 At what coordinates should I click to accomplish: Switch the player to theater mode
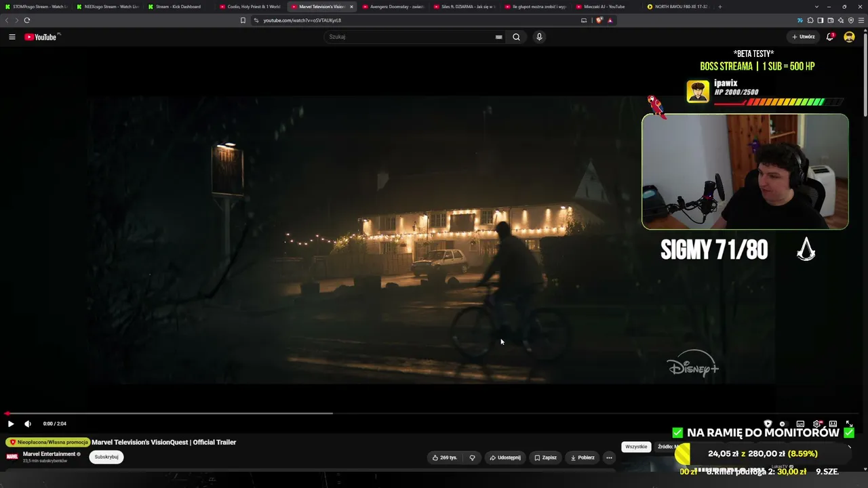833,424
